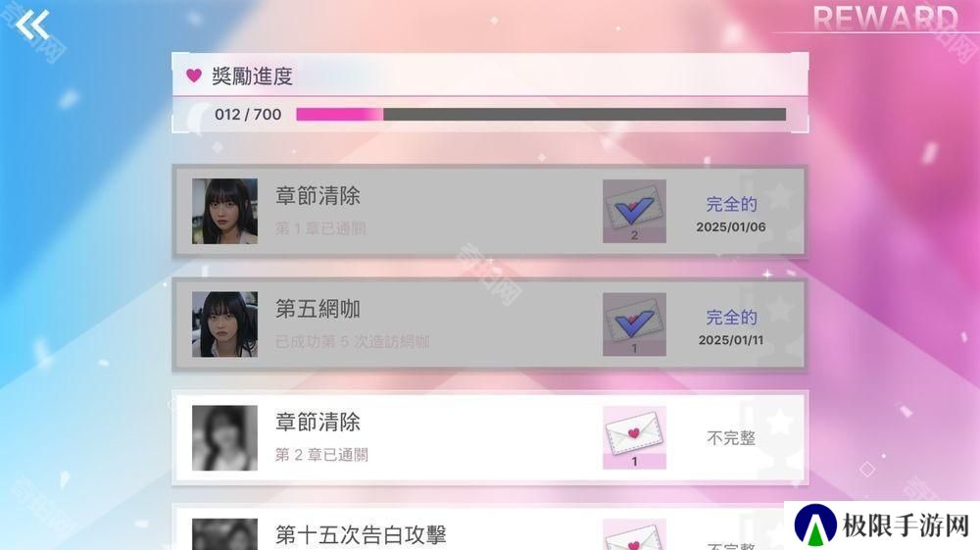Tap the pink heart beside 獎勵進度
980x550 pixels.
tap(194, 75)
